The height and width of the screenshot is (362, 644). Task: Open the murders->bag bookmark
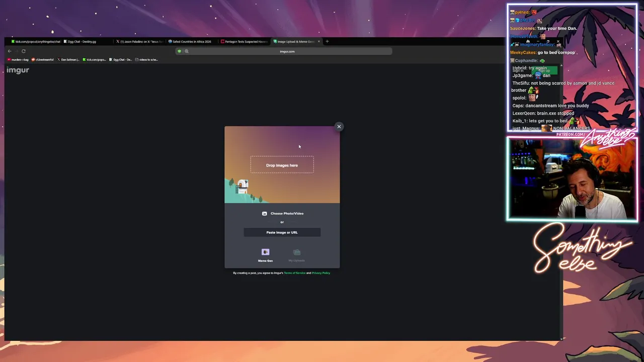point(18,60)
